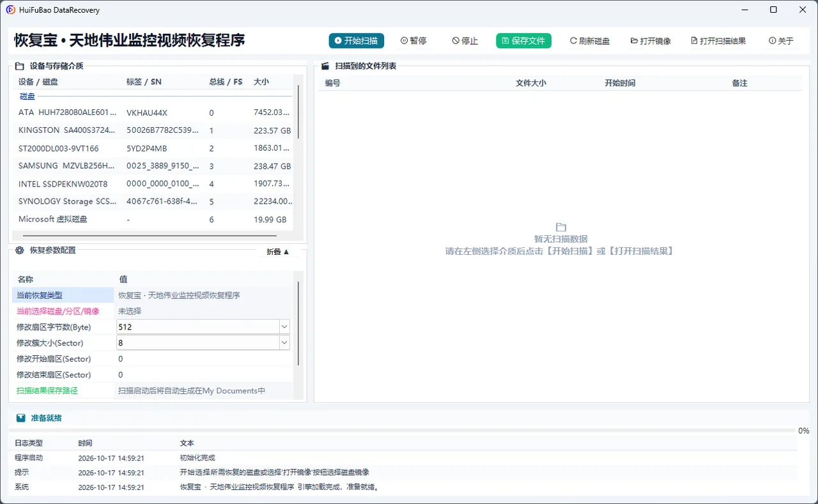The width and height of the screenshot is (818, 504).
Task: Select the Microsoft 虚拟磁盘 row
Action: [x=153, y=219]
